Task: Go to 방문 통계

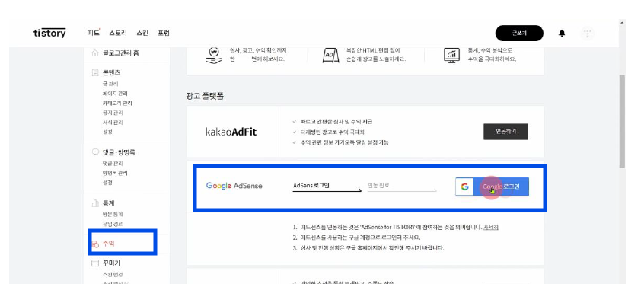Action: coord(113,214)
